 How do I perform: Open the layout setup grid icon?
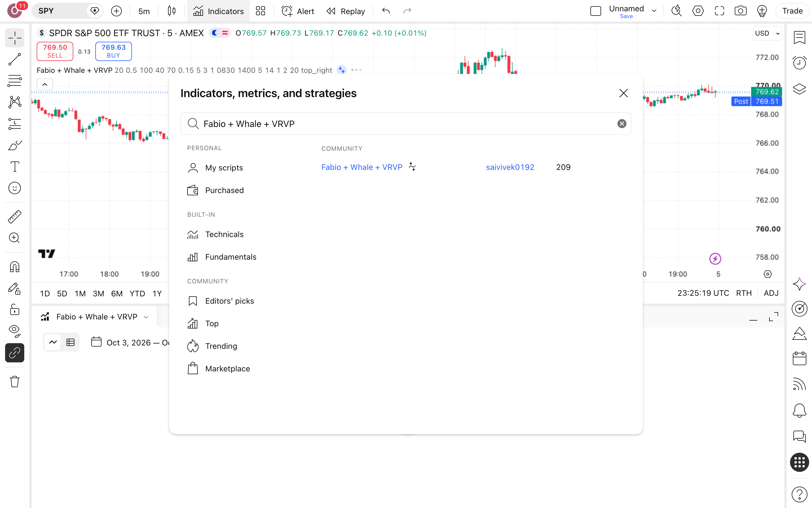tap(261, 11)
